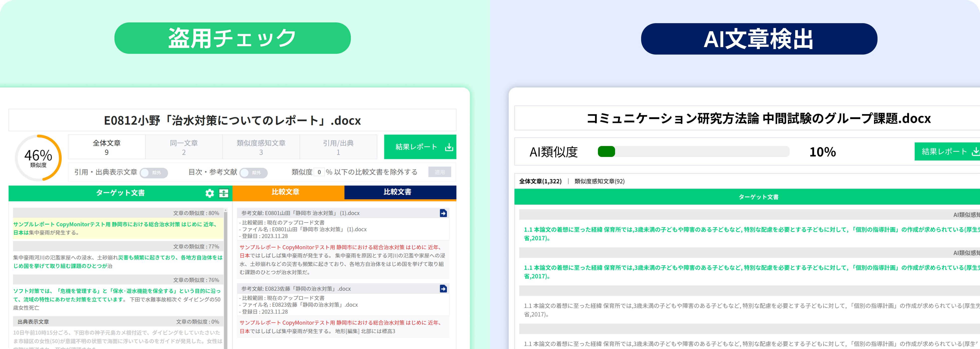Click the 類似度 percent input field
The height and width of the screenshot is (349, 980).
point(319,172)
